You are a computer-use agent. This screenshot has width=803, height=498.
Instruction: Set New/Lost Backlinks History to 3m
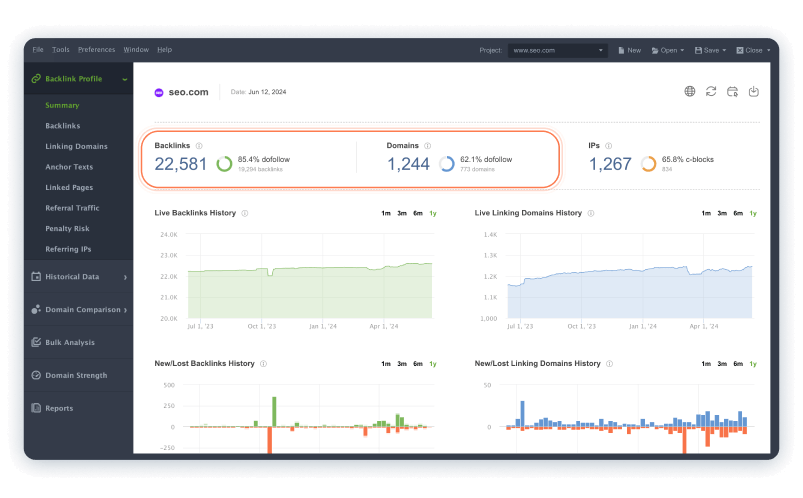pyautogui.click(x=402, y=364)
